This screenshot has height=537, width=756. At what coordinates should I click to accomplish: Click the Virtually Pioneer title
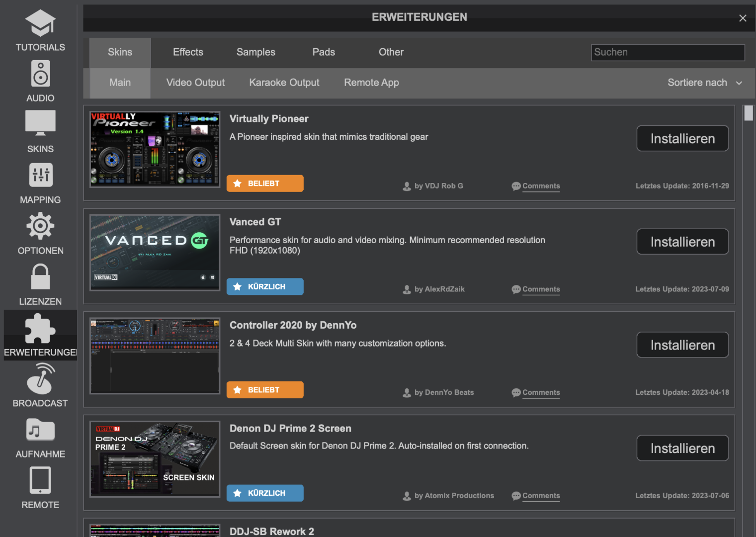coord(269,119)
